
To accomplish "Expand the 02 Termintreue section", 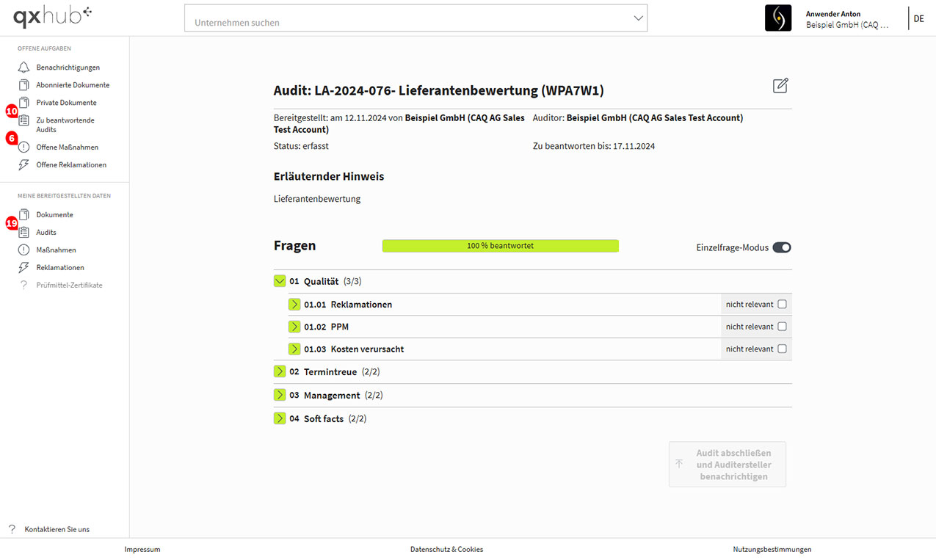I will [x=280, y=371].
